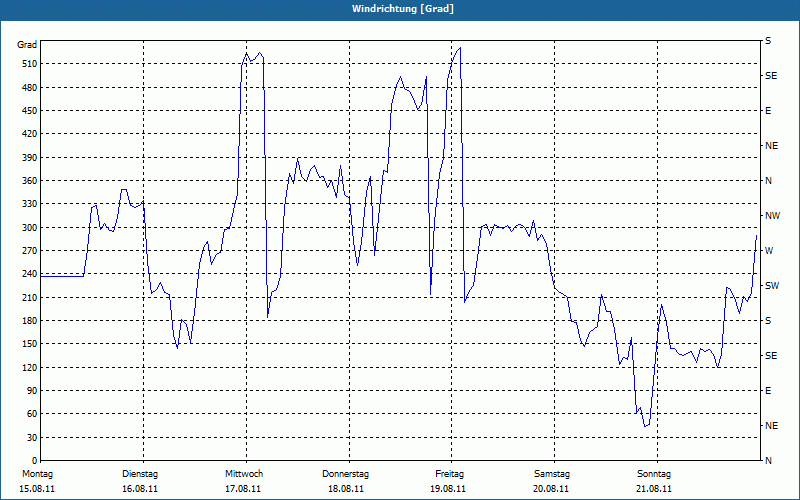This screenshot has width=800, height=500.
Task: Select the 60 value on the left axis
Action: [32, 414]
